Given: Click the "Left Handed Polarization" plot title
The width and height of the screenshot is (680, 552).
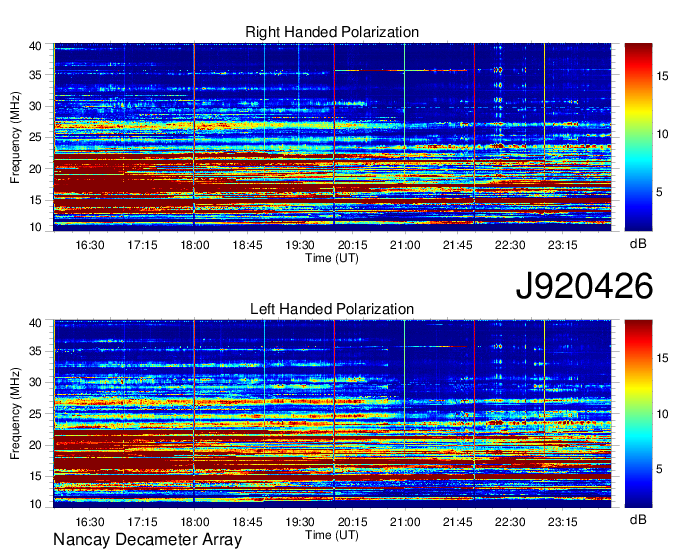Looking at the screenshot, I should [332, 309].
